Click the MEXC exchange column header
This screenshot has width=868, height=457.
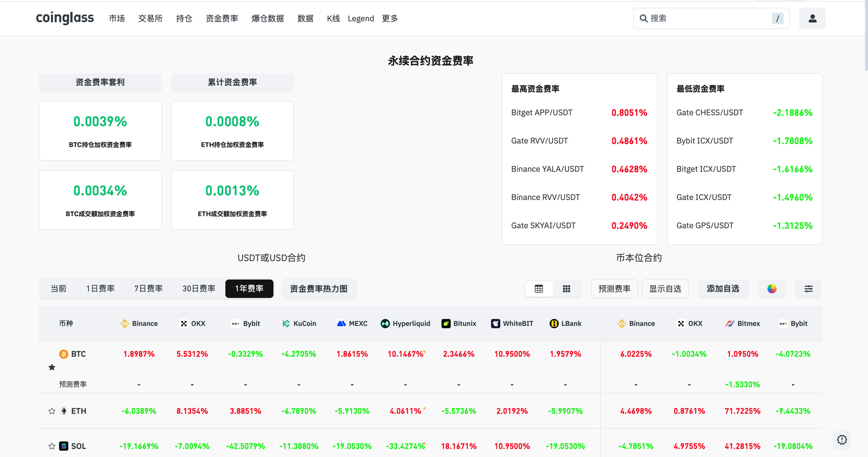point(352,324)
